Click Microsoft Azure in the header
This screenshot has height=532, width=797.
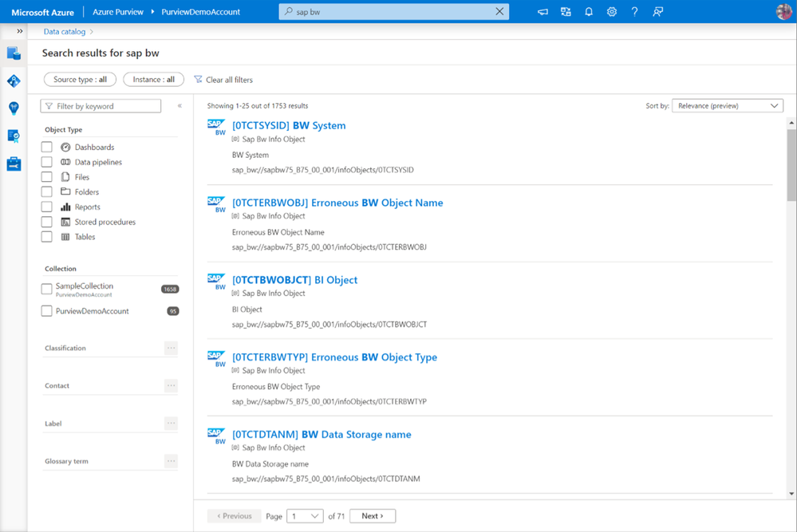click(x=43, y=12)
